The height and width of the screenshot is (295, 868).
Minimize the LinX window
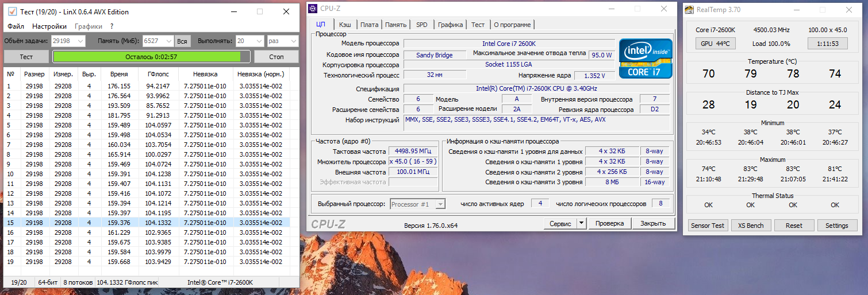(233, 11)
